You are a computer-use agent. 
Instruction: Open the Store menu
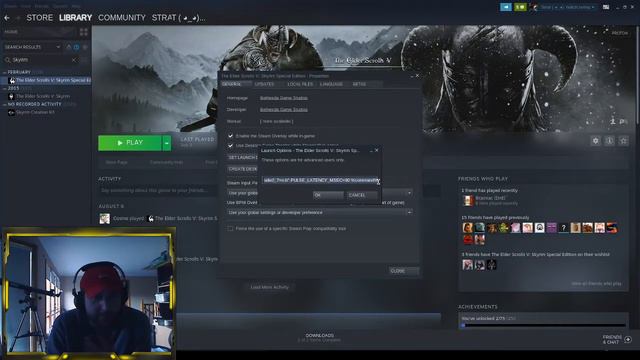(40, 18)
